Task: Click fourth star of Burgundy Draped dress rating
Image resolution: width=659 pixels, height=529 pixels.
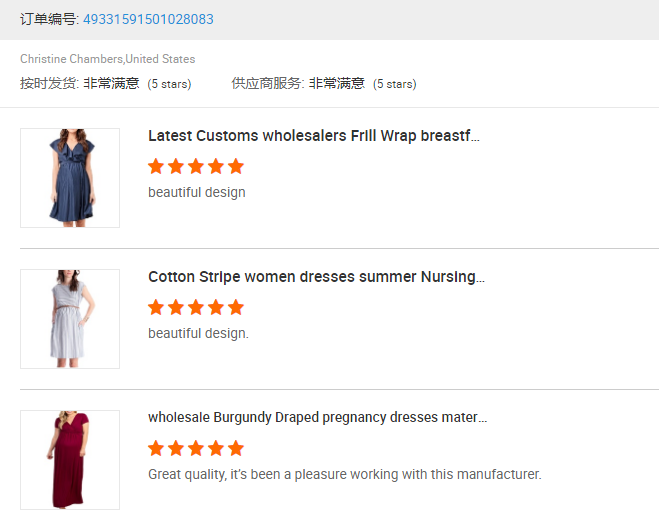Action: (x=216, y=448)
